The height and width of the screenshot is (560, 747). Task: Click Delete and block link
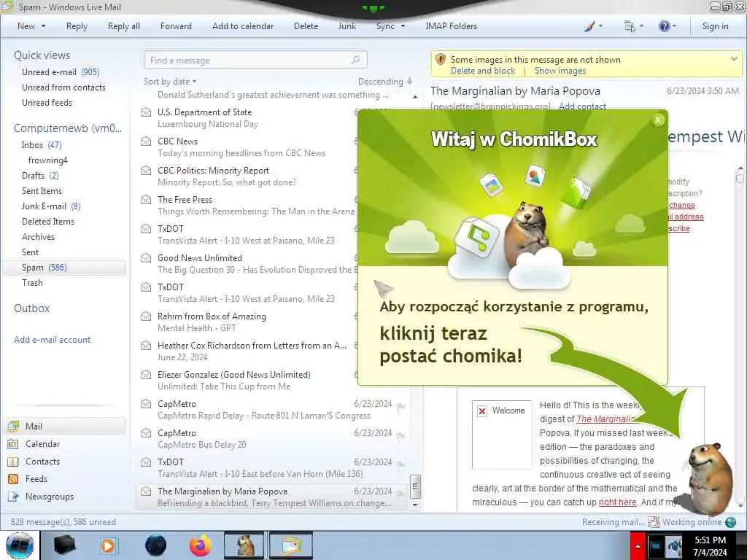point(483,71)
